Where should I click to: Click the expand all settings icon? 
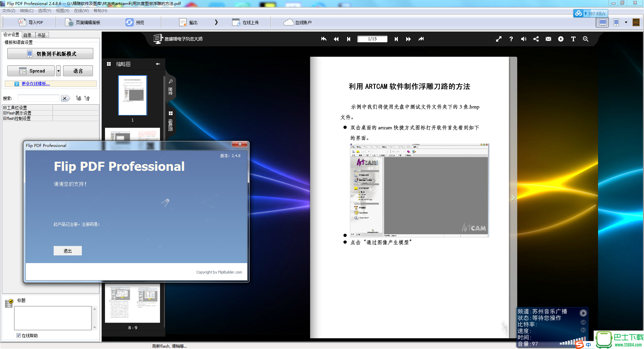click(78, 98)
